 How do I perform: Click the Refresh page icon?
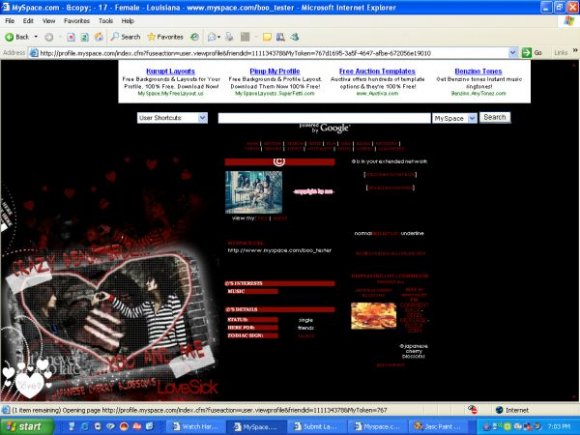click(x=85, y=37)
